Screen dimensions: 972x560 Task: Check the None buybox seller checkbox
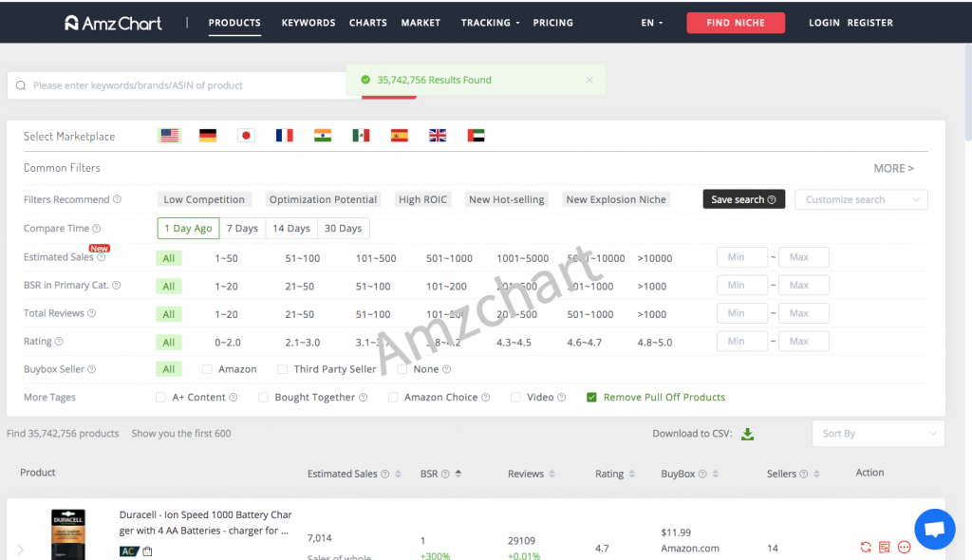[x=402, y=369]
